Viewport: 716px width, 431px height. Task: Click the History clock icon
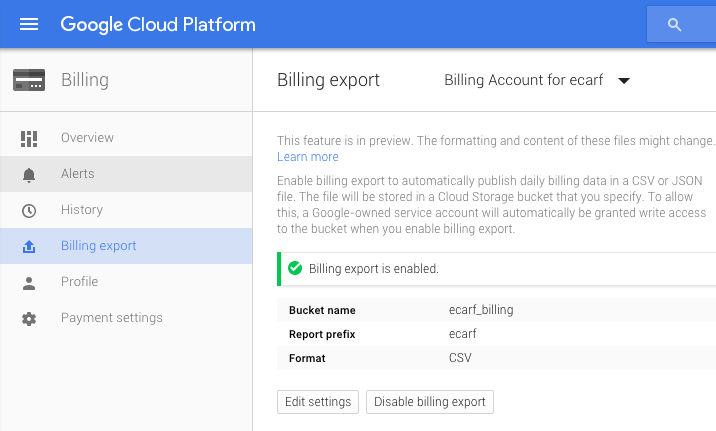click(29, 210)
